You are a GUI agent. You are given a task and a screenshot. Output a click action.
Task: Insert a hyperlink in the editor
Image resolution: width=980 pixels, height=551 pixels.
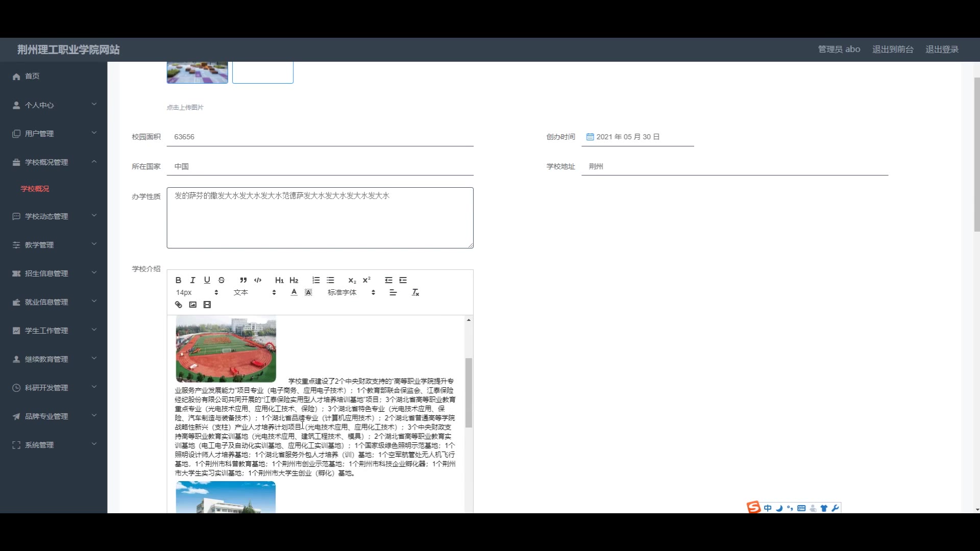(x=178, y=305)
